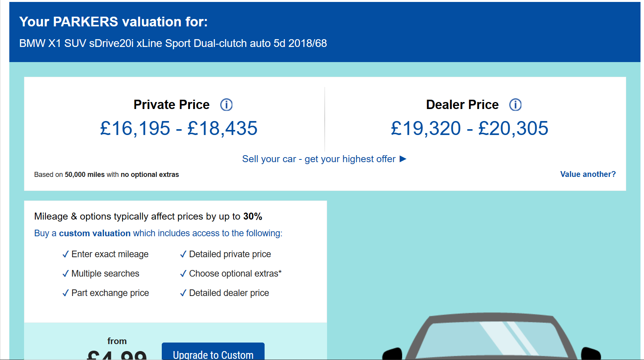
Task: Click the BMW X1 SUV vehicle title
Action: (173, 43)
